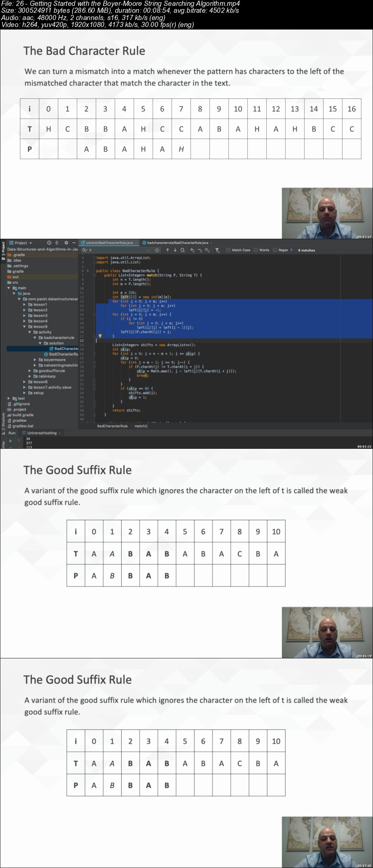This screenshot has width=373, height=868.
Task: Click the unselect occurrence icon
Action: (x=200, y=250)
